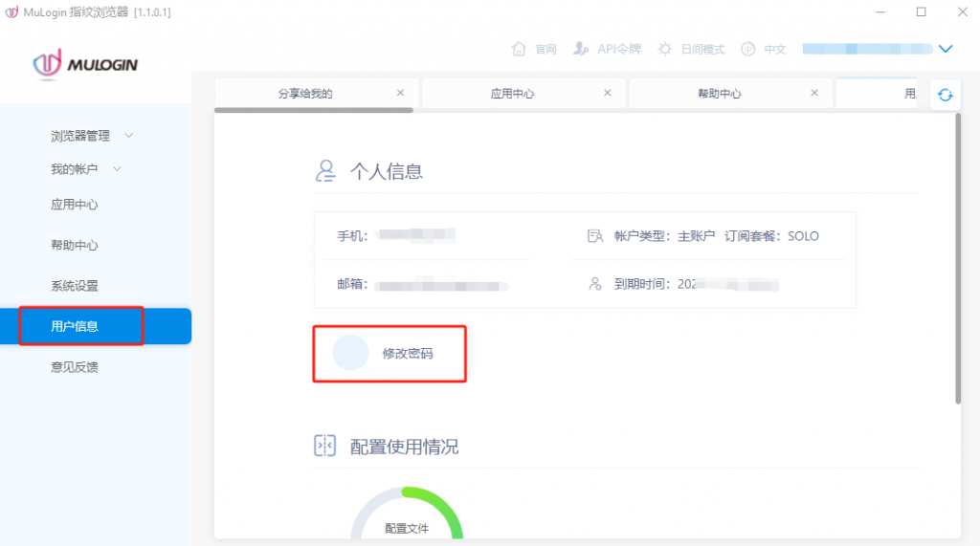Click the 中文 language label
The image size is (980, 546).
[775, 50]
